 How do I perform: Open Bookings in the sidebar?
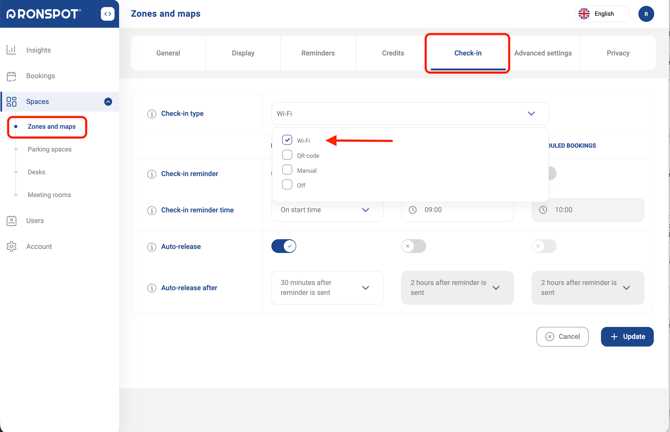(x=40, y=76)
